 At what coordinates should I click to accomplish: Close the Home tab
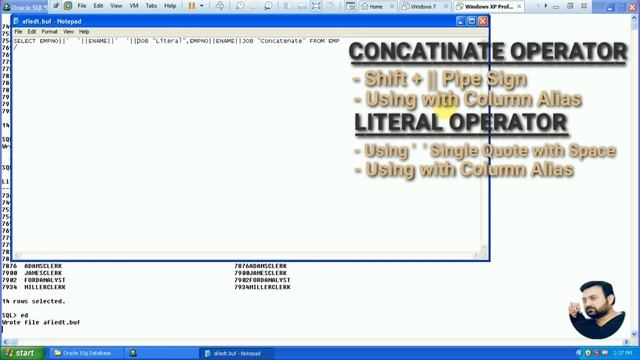[392, 7]
